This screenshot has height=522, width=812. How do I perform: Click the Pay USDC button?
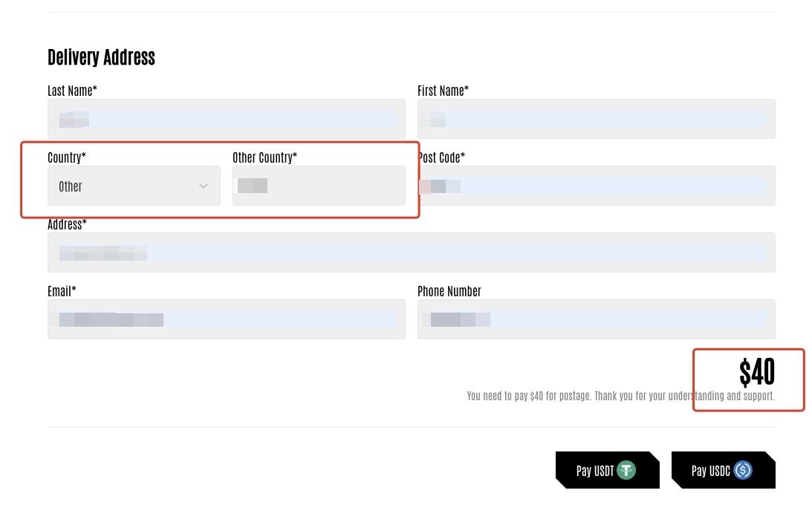(x=724, y=470)
